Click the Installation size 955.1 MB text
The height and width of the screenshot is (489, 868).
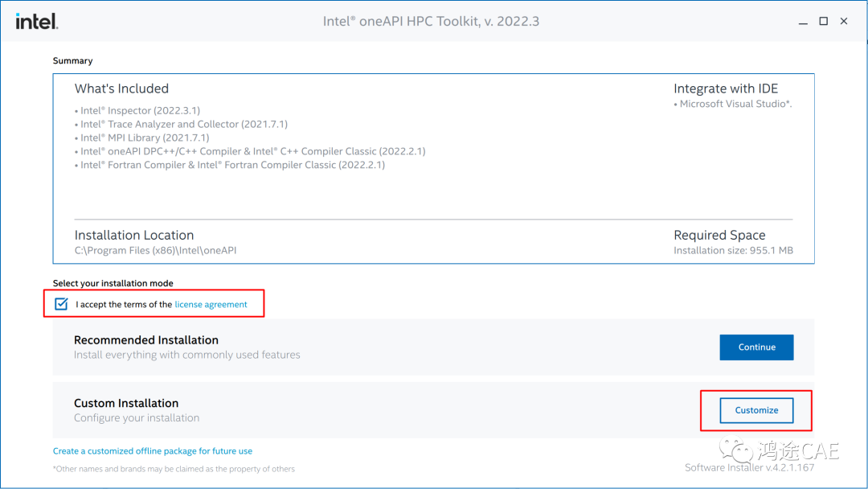tap(733, 250)
